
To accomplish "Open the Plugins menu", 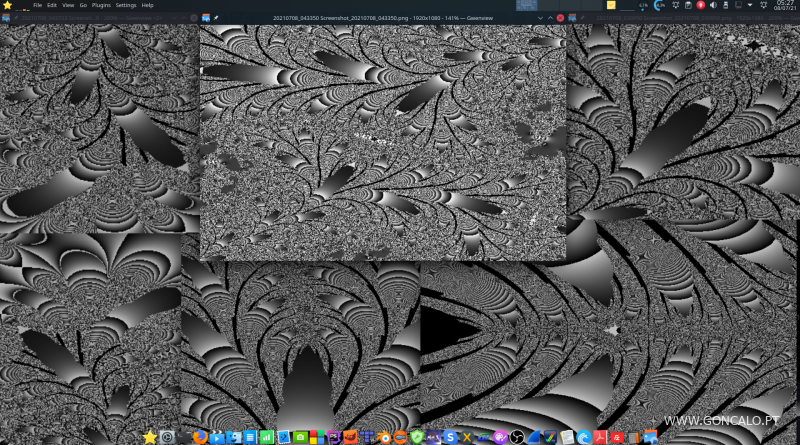I will pyautogui.click(x=101, y=5).
